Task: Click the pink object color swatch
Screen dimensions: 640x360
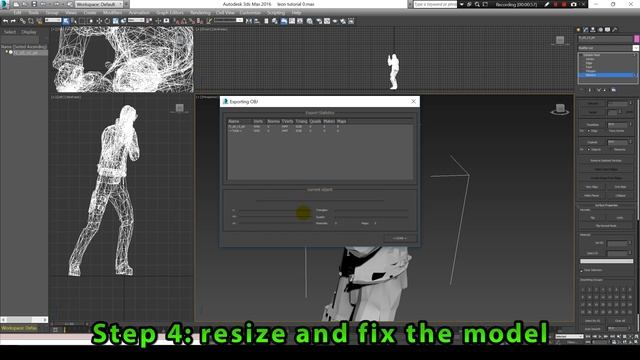Action: pos(637,39)
